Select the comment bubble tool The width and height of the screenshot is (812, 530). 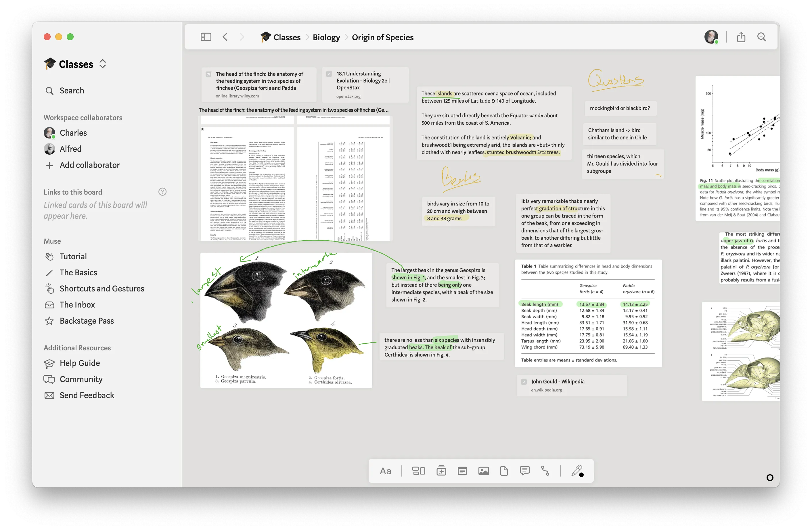524,471
